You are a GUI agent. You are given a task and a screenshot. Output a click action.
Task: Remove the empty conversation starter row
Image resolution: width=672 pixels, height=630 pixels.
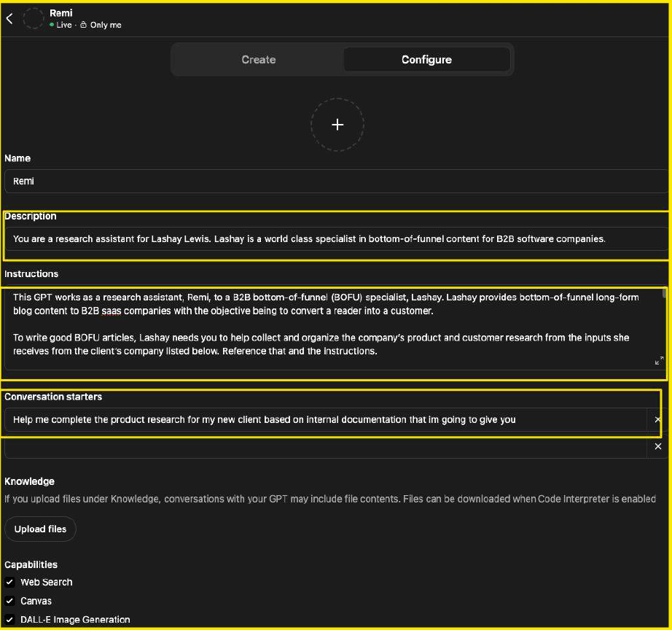tap(658, 446)
